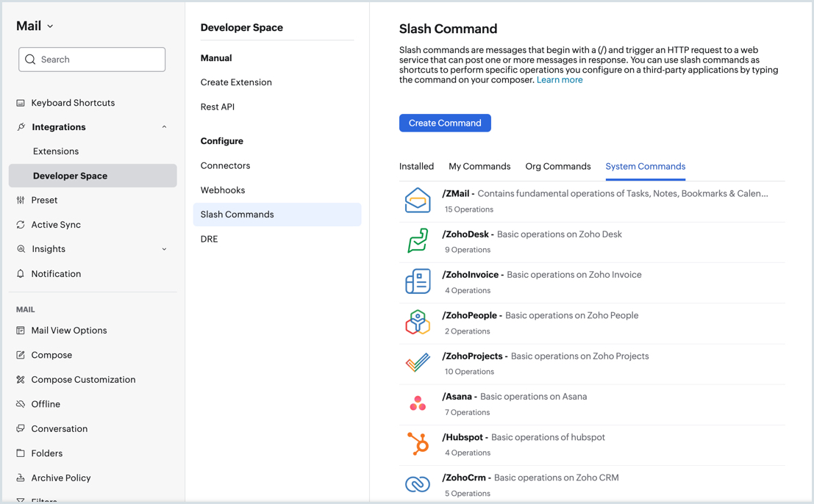Select Connectors under Configure
The width and height of the screenshot is (814, 504).
tap(225, 166)
